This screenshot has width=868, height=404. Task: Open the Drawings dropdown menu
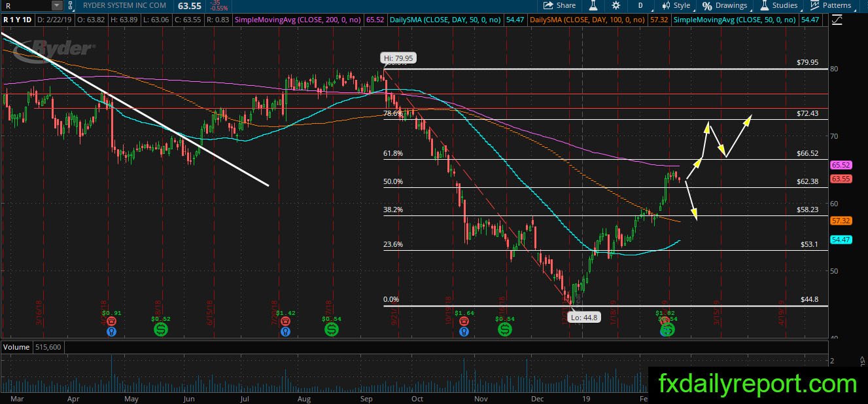click(x=725, y=5)
